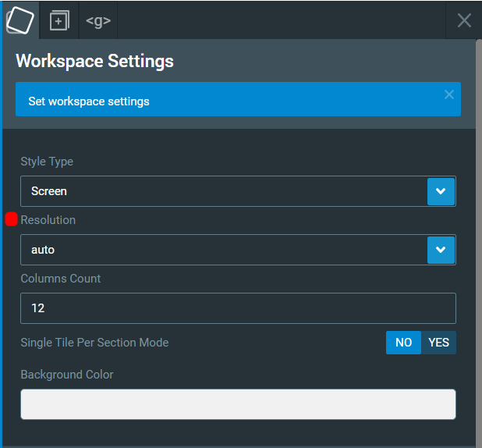This screenshot has height=448, width=482.
Task: Open the add section tab icon
Action: coord(59,20)
